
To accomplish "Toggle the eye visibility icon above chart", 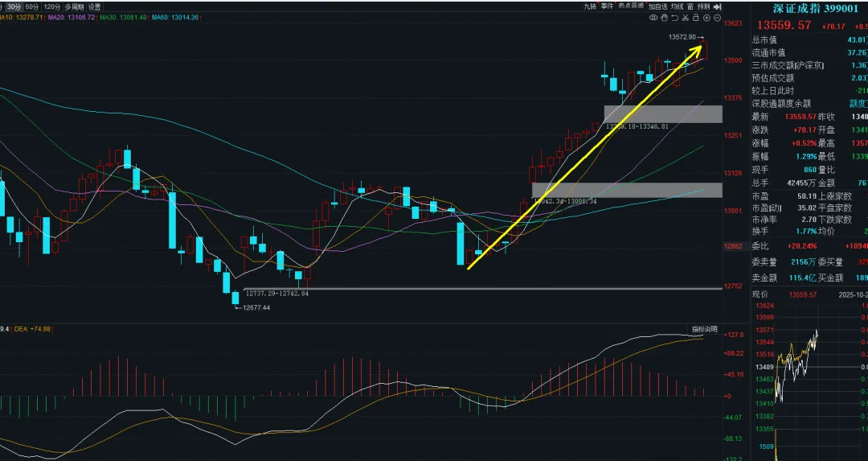I will pyautogui.click(x=653, y=18).
